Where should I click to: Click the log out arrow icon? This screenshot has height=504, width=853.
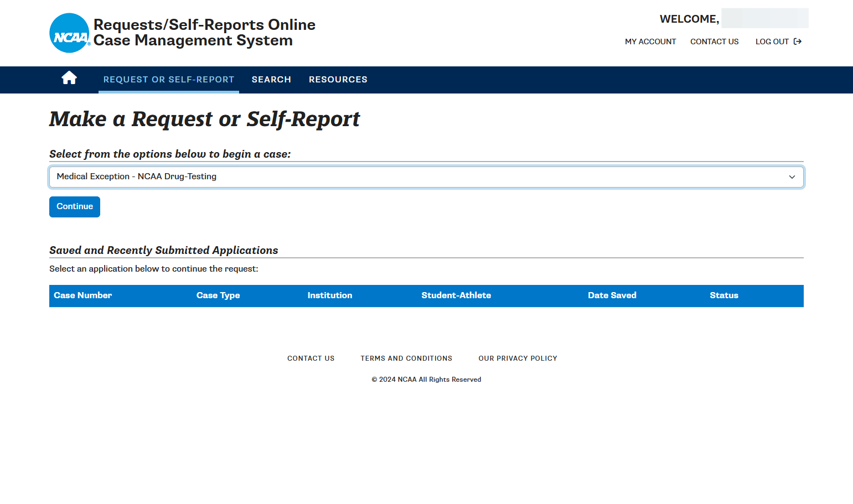[x=798, y=41]
